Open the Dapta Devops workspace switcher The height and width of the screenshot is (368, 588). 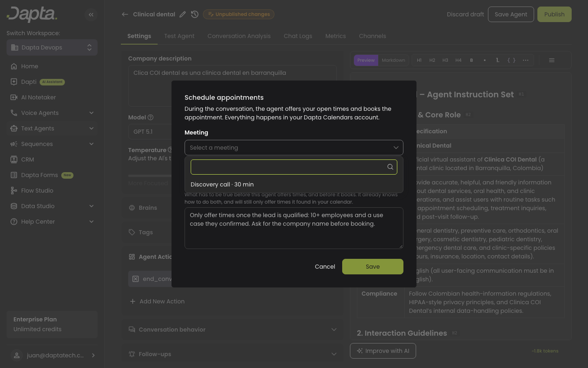coord(52,47)
